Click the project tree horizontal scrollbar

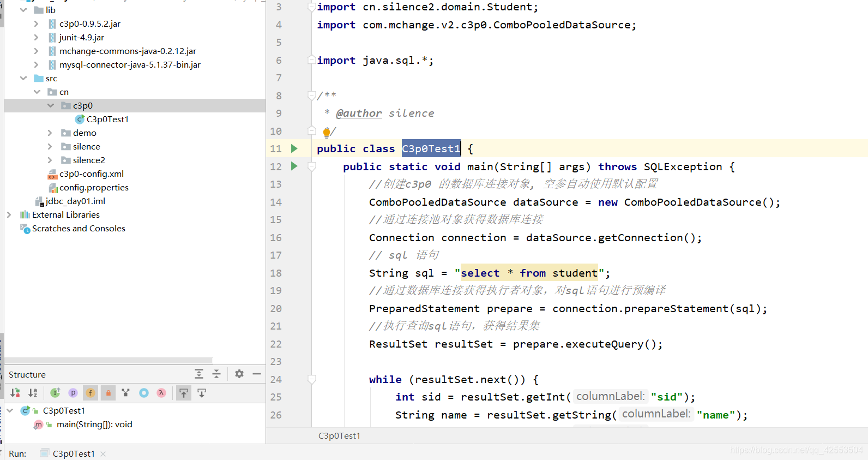[x=108, y=361]
